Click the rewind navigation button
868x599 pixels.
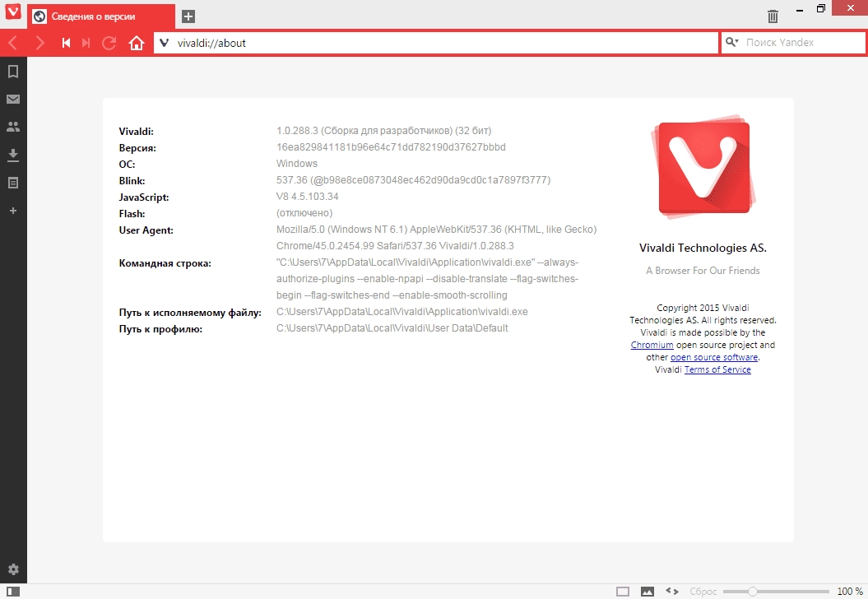coord(66,43)
